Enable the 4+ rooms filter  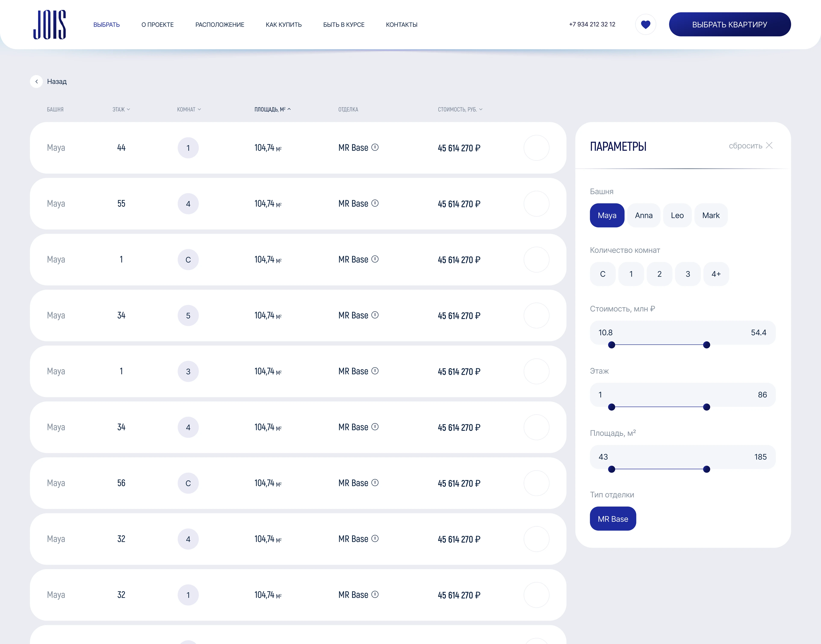(716, 274)
